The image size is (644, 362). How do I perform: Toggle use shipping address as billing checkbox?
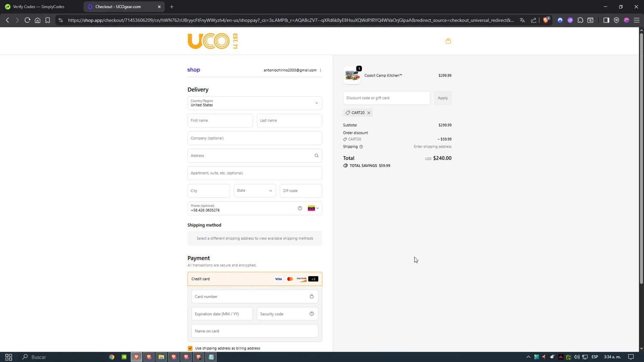(190, 348)
